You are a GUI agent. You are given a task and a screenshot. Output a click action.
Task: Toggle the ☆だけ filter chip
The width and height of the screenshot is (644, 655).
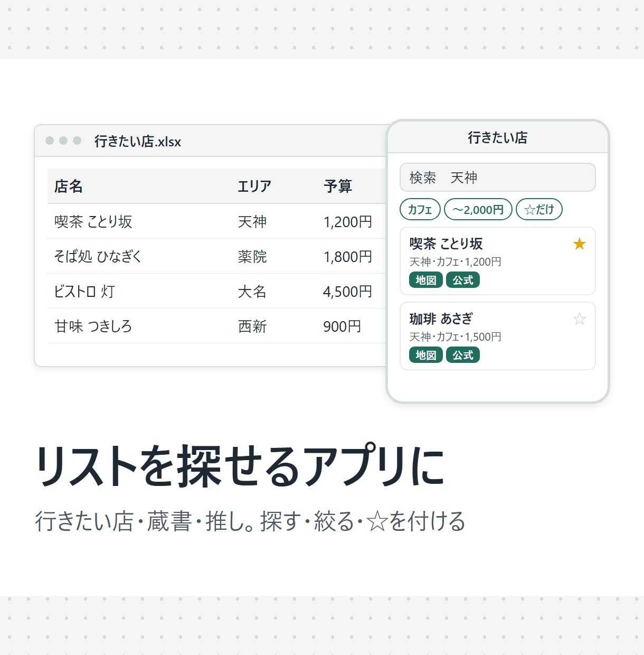(539, 209)
